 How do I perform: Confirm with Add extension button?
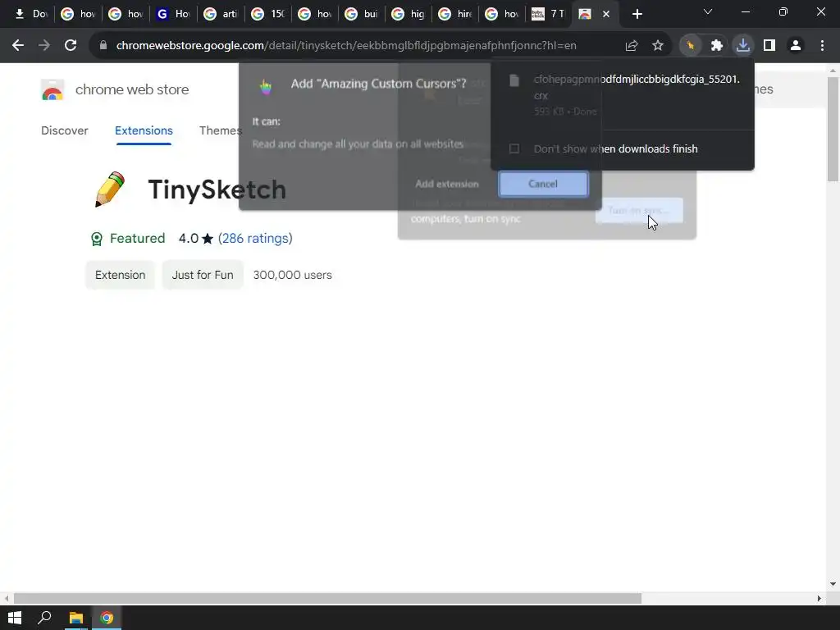coord(447,184)
